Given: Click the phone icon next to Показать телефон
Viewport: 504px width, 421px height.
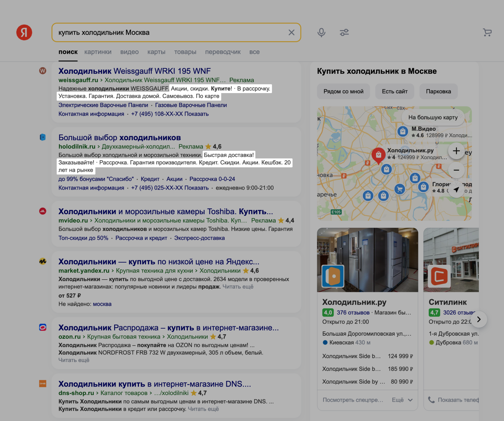Looking at the screenshot, I should (431, 400).
